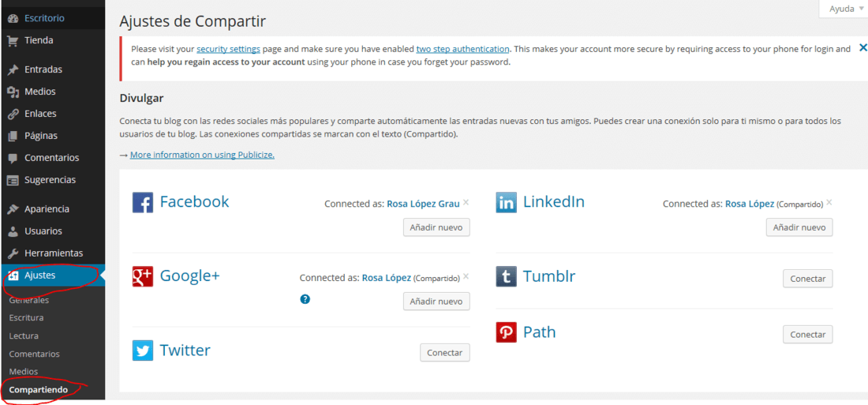Remove the LinkedIn connection with the X

pos(829,202)
